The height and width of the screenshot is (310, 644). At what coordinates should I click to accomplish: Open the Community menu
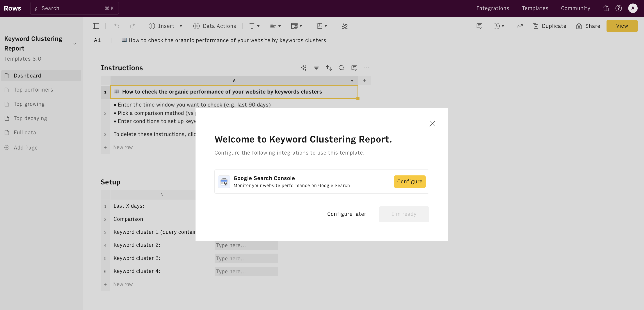(575, 8)
